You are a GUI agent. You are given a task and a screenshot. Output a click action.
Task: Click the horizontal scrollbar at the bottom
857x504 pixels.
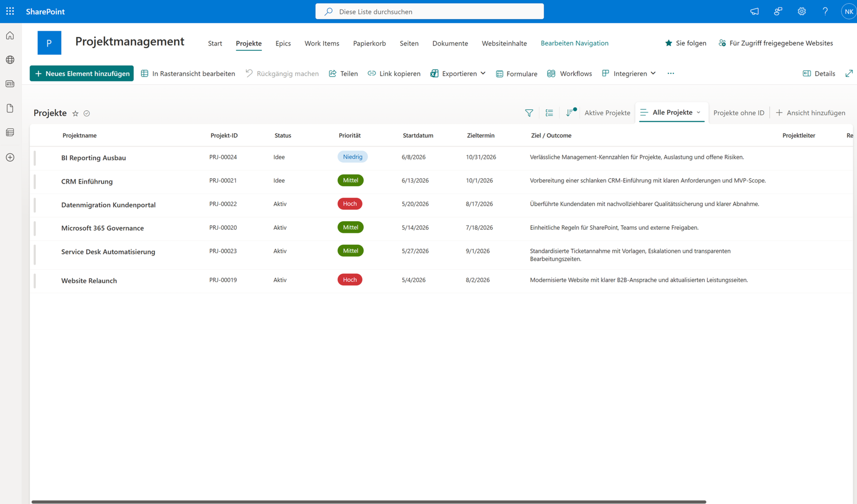click(x=369, y=502)
